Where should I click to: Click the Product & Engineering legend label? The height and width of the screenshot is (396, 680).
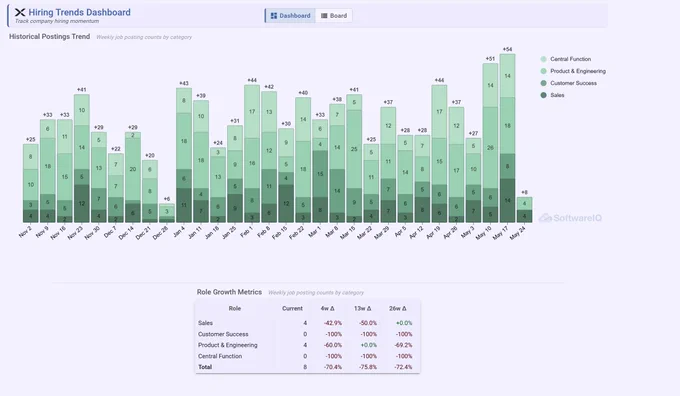[578, 71]
